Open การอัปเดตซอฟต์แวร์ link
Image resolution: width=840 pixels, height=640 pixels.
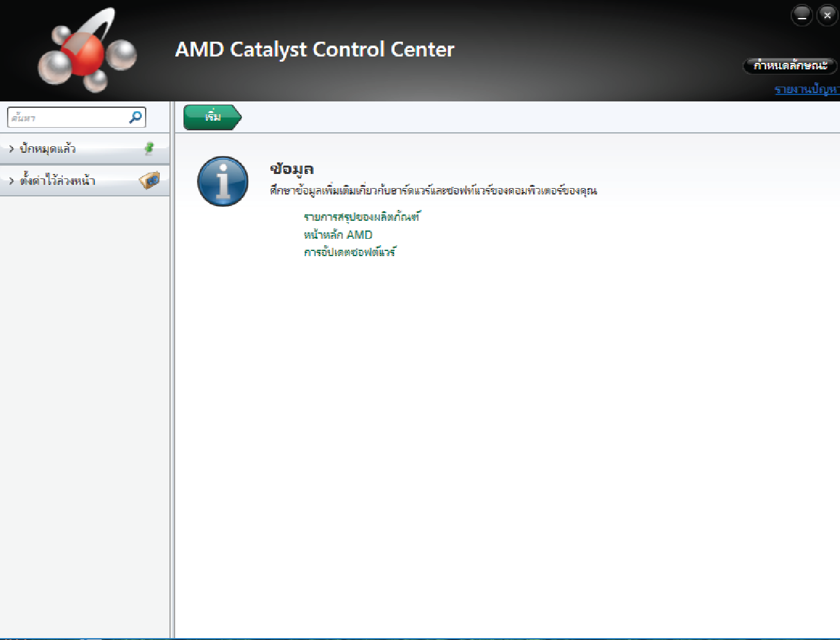pos(350,252)
